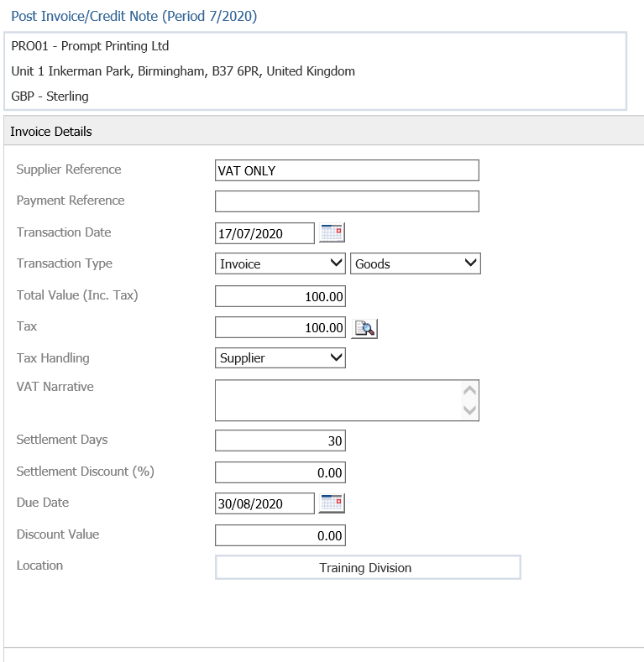
Task: Open the Transaction Date calendar picker
Action: tap(332, 232)
